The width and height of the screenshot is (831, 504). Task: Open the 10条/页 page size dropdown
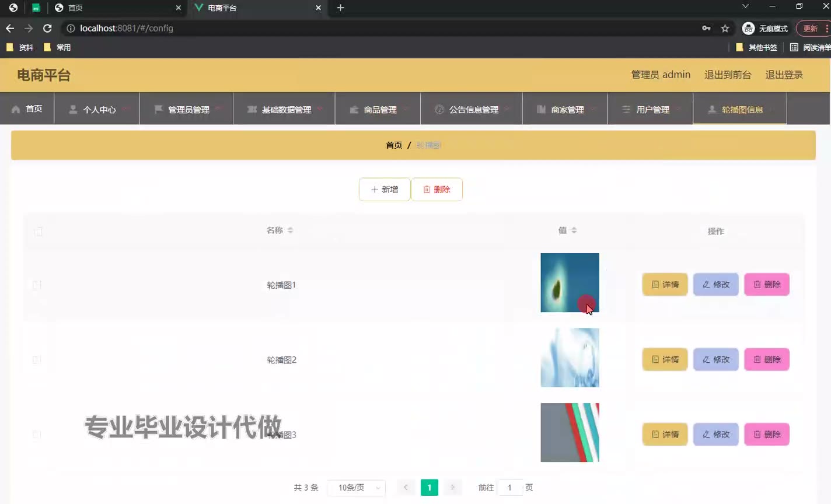coord(357,488)
